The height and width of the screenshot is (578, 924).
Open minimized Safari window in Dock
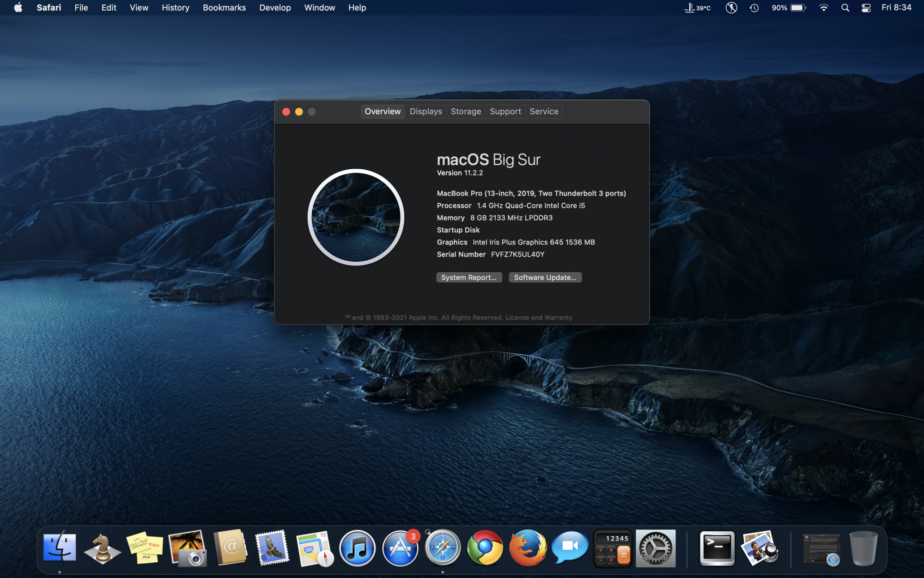[x=821, y=549]
